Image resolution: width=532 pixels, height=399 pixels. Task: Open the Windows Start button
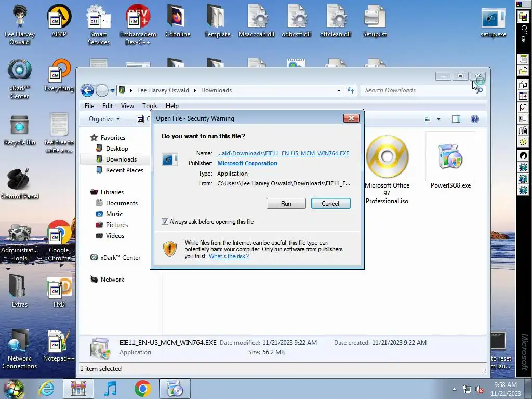13,389
